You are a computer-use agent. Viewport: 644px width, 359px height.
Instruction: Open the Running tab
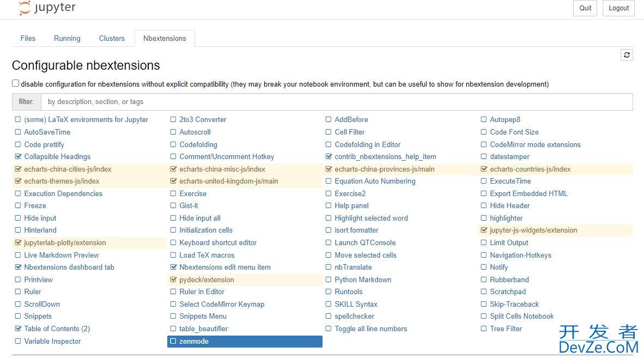point(67,38)
